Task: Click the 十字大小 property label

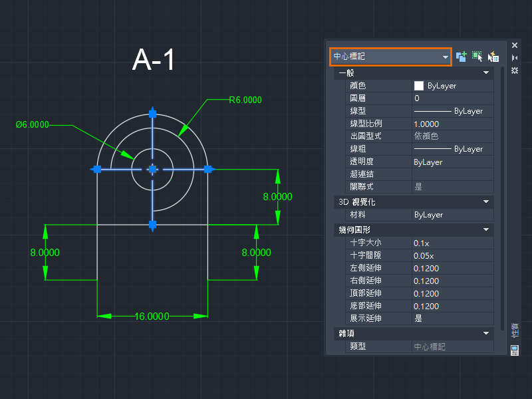Action: tap(366, 243)
